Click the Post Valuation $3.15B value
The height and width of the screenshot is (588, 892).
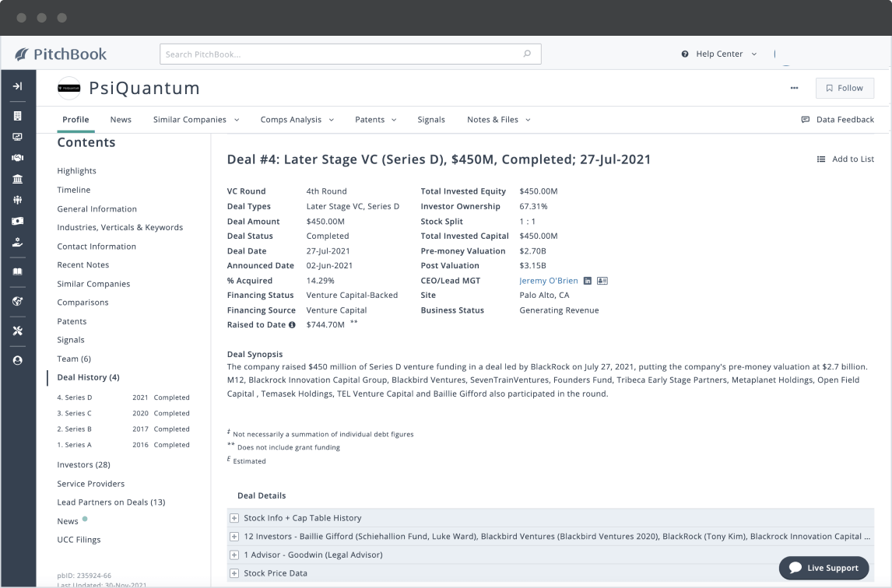click(532, 265)
